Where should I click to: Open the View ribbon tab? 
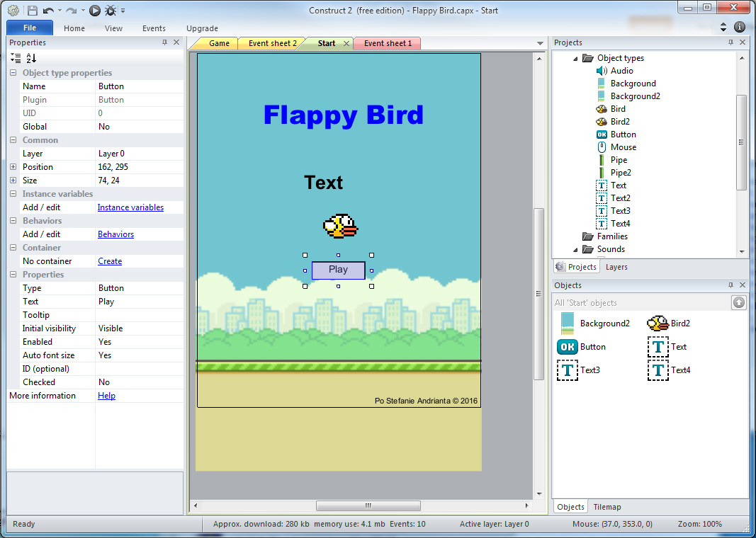113,28
